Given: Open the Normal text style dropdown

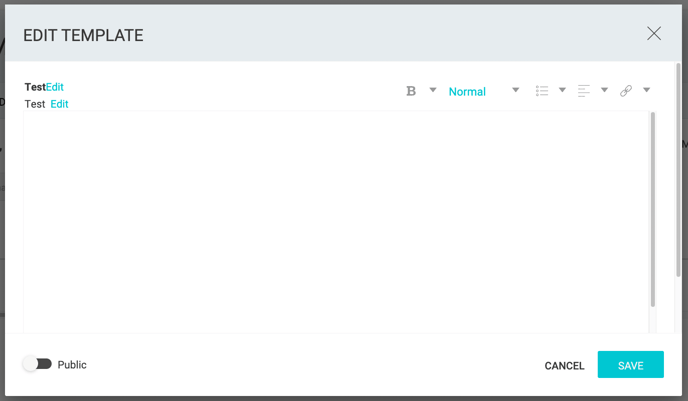Looking at the screenshot, I should 484,91.
